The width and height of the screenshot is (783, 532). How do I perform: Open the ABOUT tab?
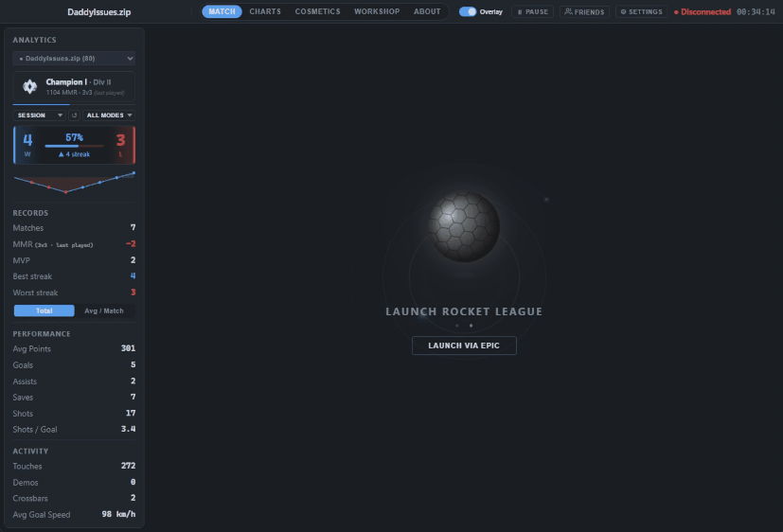tap(427, 11)
